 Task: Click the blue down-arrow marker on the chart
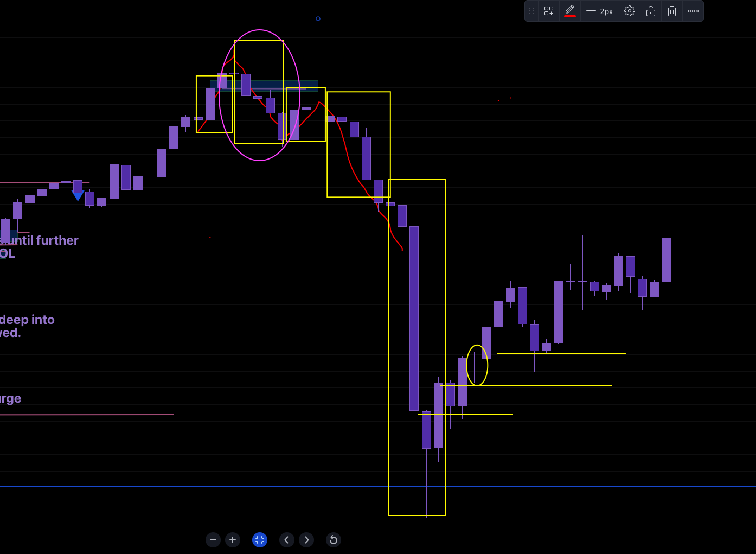coord(78,195)
